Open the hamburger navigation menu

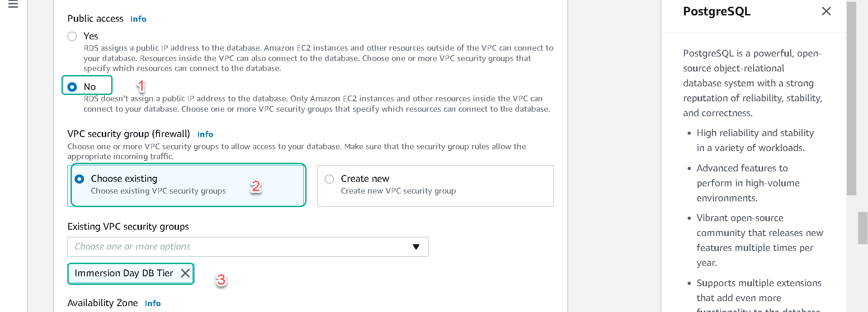13,5
